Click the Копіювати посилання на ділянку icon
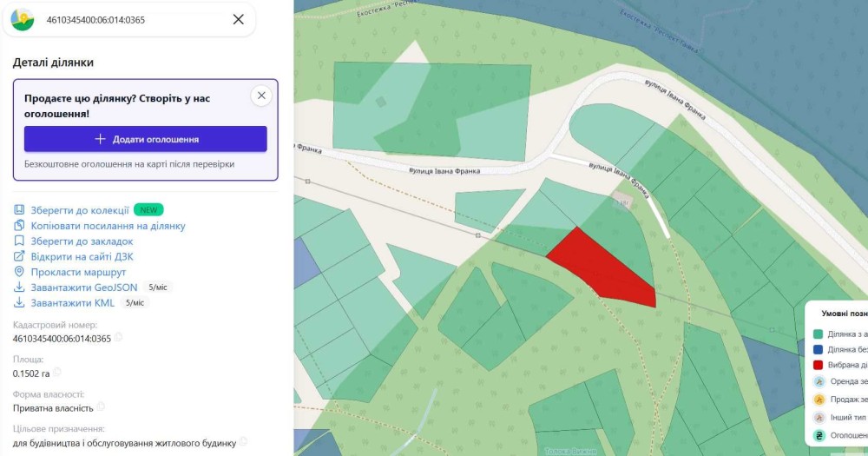This screenshot has width=868, height=456. pos(19,226)
